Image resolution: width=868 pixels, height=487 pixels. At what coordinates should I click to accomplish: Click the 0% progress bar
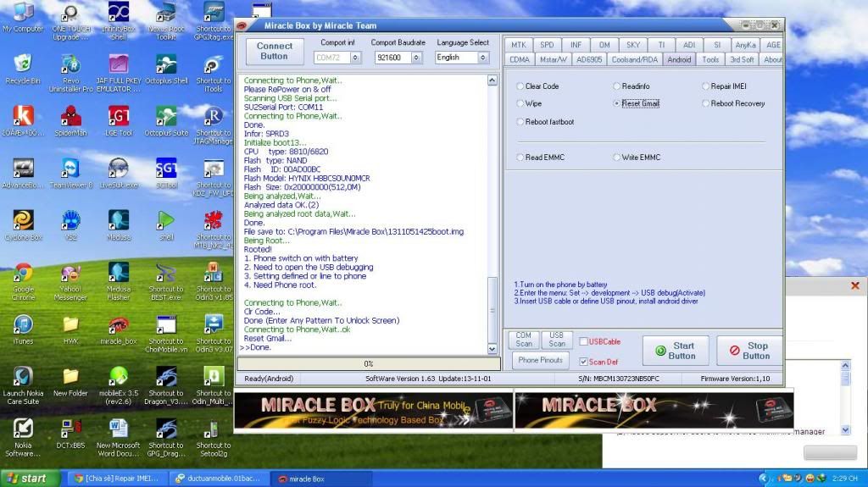(x=369, y=364)
